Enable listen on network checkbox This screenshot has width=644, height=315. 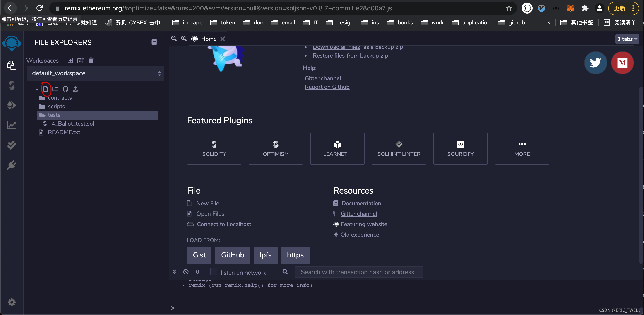point(214,272)
